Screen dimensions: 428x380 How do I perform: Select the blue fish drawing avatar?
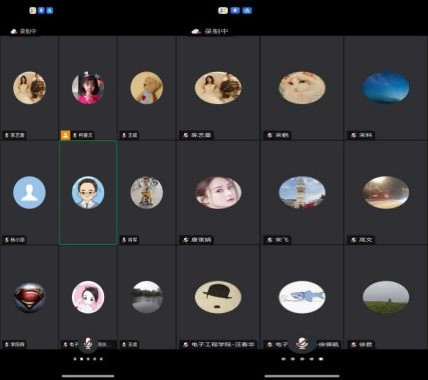(302, 297)
